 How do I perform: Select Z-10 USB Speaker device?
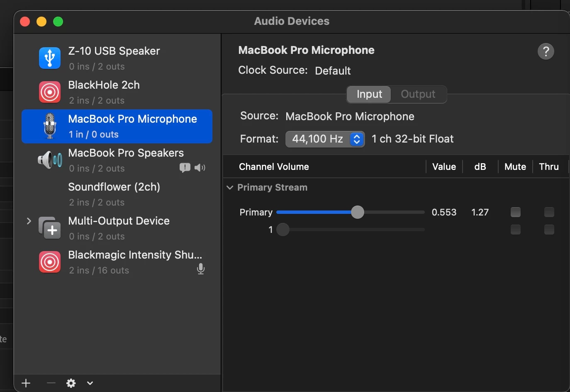click(117, 58)
